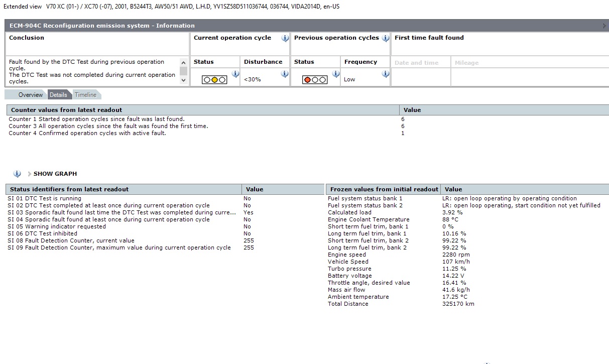Select SI 05 Warning indicator requested row
The width and height of the screenshot is (609, 364).
tap(57, 226)
